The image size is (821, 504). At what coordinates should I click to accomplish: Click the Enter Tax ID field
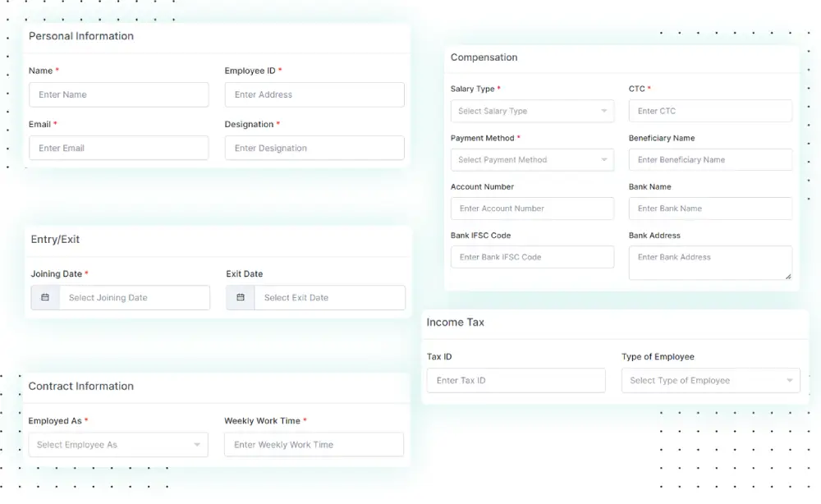tap(516, 380)
